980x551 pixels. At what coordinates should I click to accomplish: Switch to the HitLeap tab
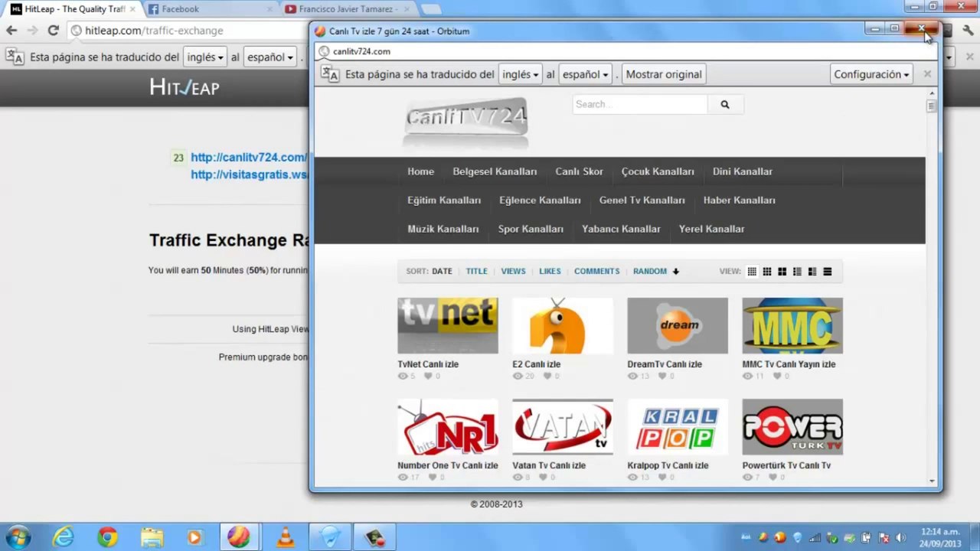pos(72,9)
